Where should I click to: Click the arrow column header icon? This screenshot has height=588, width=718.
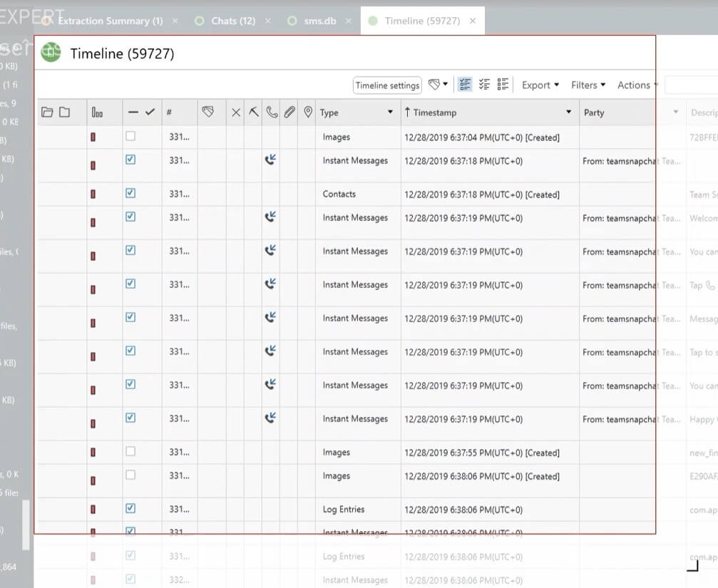point(254,112)
